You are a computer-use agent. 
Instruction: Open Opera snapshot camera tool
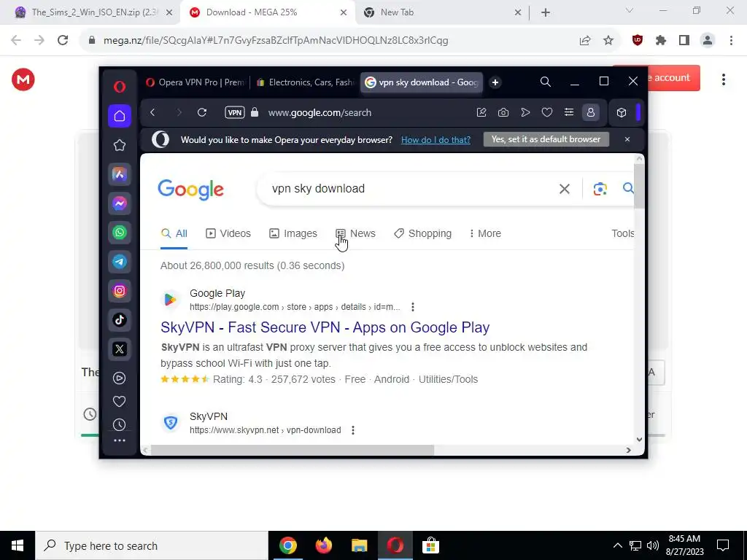click(503, 112)
